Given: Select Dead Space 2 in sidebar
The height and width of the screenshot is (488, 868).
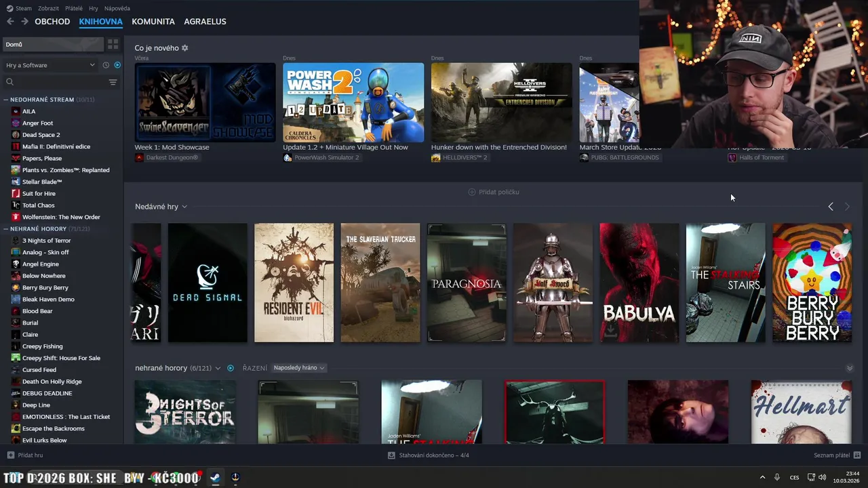Looking at the screenshot, I should [x=41, y=135].
